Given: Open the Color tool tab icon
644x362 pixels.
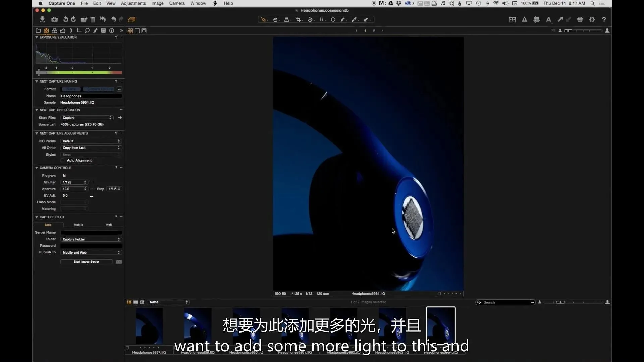Looking at the screenshot, I should (x=54, y=31).
